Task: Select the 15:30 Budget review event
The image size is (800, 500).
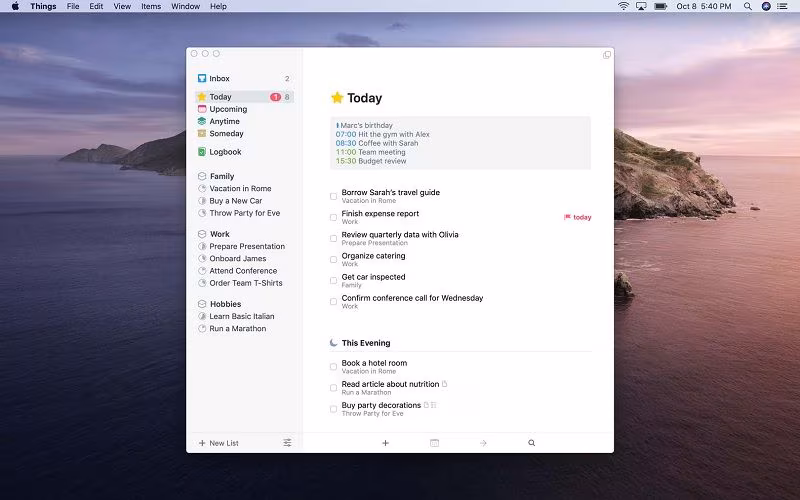Action: [371, 161]
